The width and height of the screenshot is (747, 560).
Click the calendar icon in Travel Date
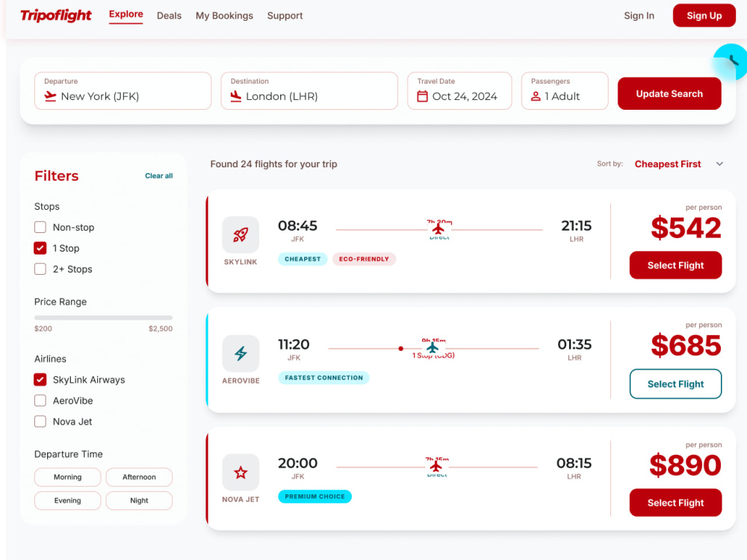pos(422,96)
